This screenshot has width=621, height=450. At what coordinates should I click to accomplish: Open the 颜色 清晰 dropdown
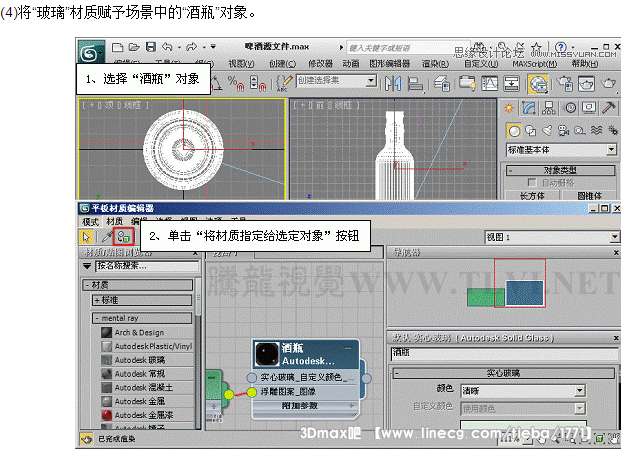523,391
